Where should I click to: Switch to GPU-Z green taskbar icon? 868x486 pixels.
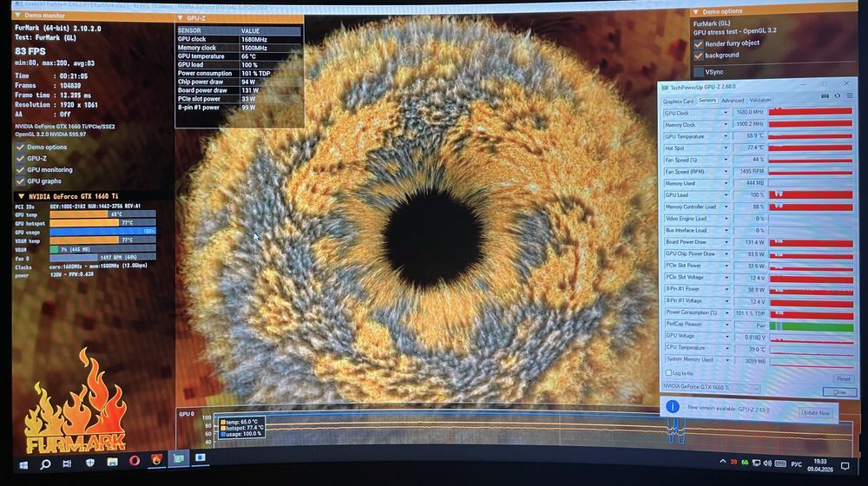[179, 459]
